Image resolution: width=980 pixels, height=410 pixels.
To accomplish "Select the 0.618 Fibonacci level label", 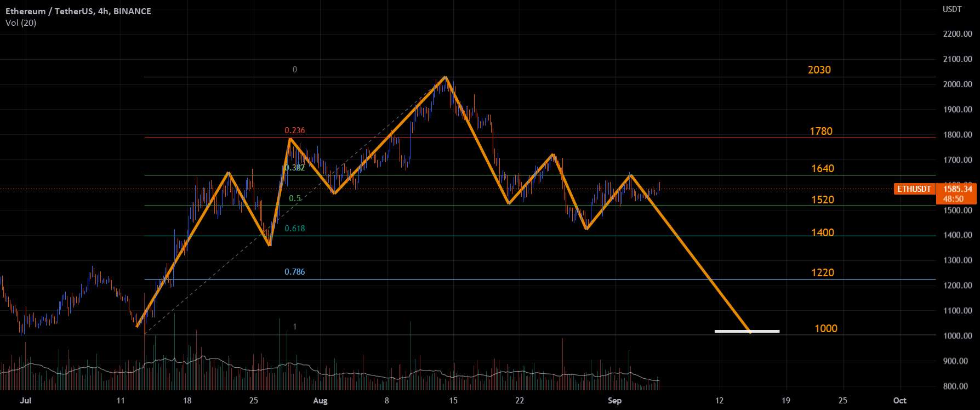I will (295, 229).
